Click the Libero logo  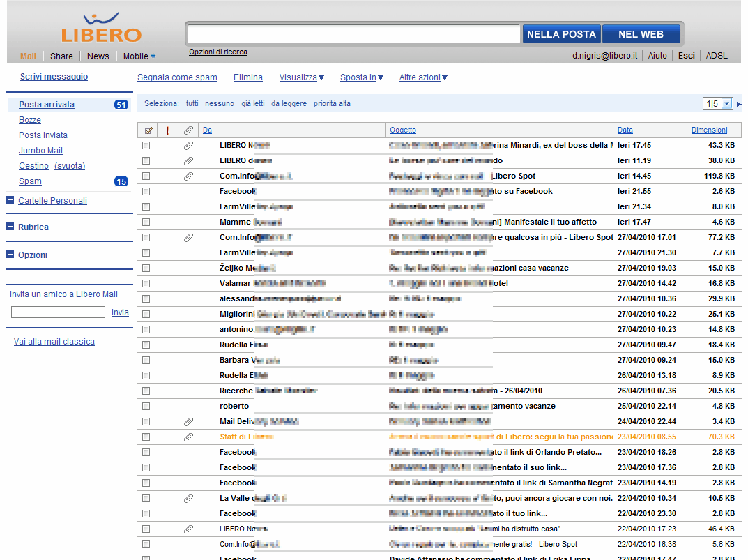click(101, 28)
